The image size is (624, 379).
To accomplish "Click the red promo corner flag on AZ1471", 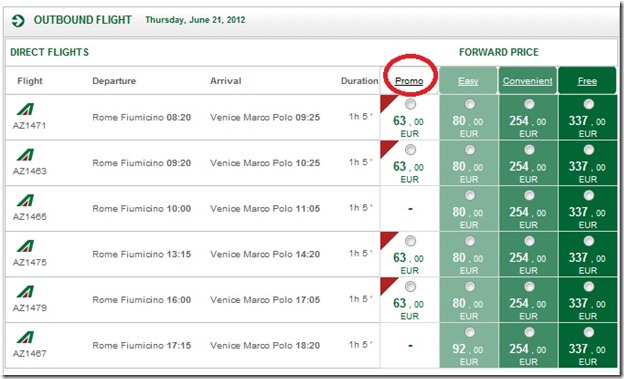I will tap(388, 102).
